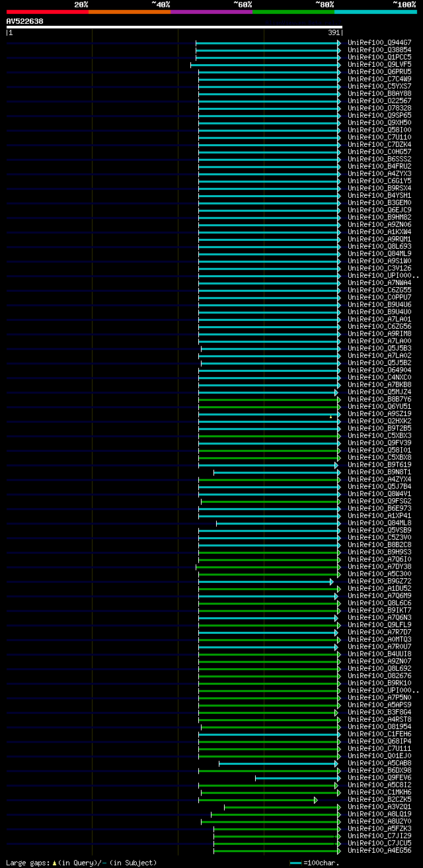Click the ruler end label 391
The height and width of the screenshot is (868, 423).
(x=334, y=32)
